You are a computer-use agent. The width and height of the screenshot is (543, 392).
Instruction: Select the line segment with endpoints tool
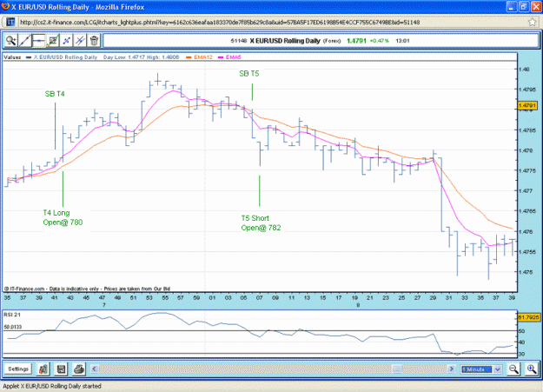(67, 41)
